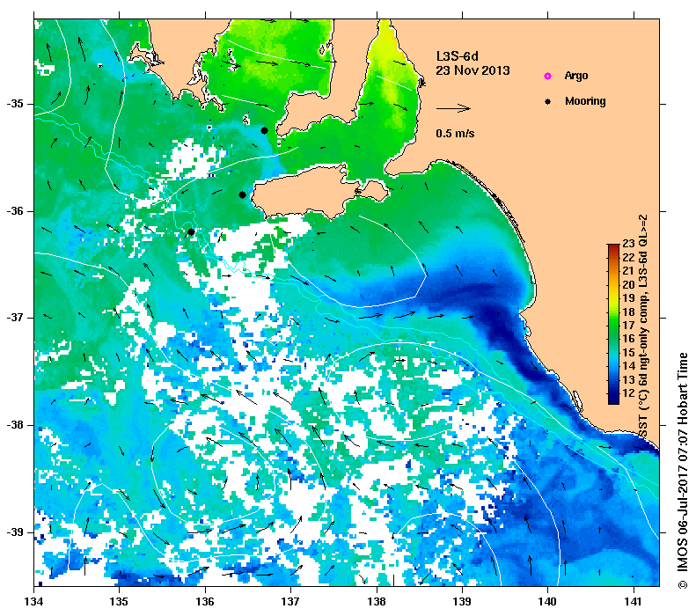Image resolution: width=696 pixels, height=616 pixels.
Task: Click the SST color scale bar
Action: point(613,324)
